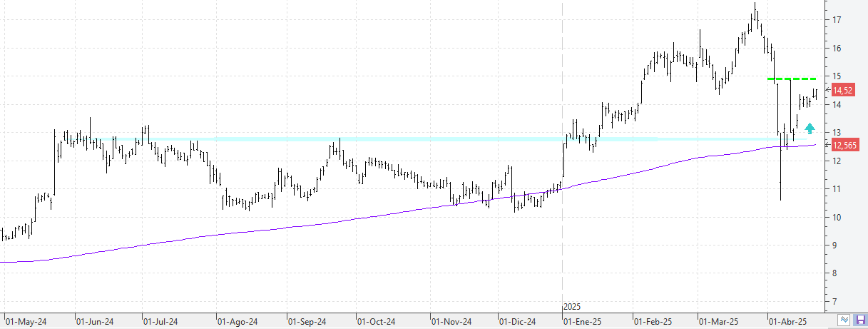Click the 16 price axis label

tap(838, 49)
